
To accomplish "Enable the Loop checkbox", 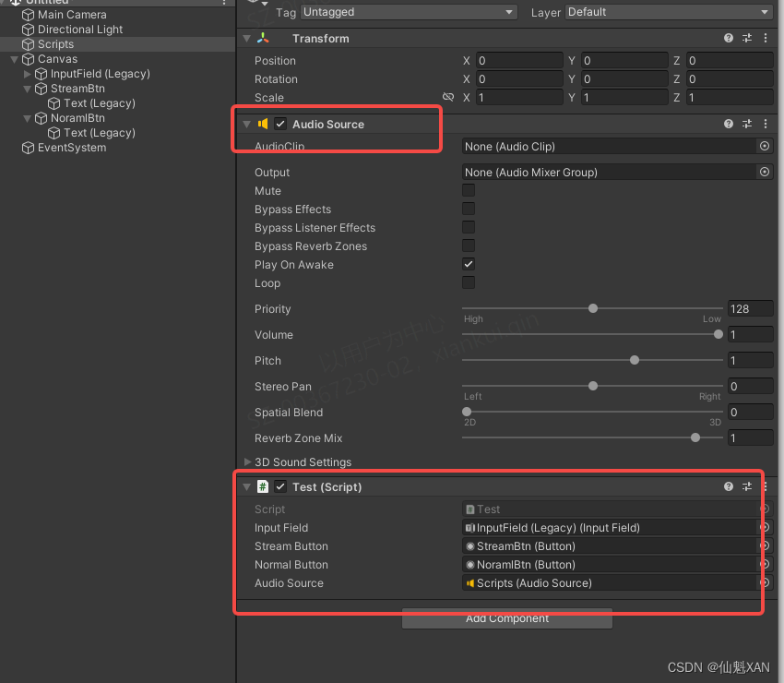I will 469,282.
